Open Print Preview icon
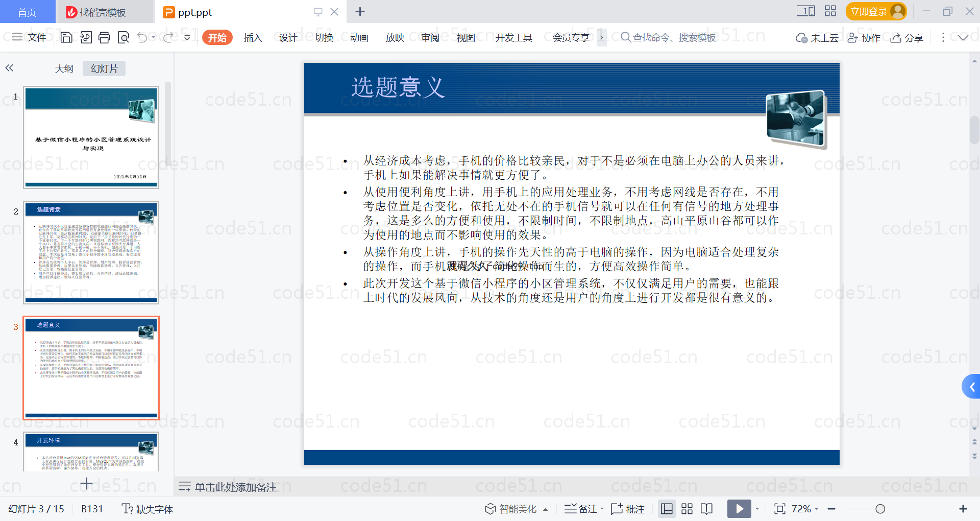 click(x=124, y=37)
